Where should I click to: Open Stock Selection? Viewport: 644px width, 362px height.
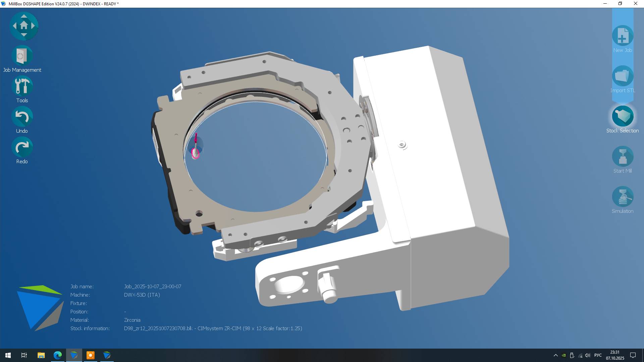tap(623, 116)
